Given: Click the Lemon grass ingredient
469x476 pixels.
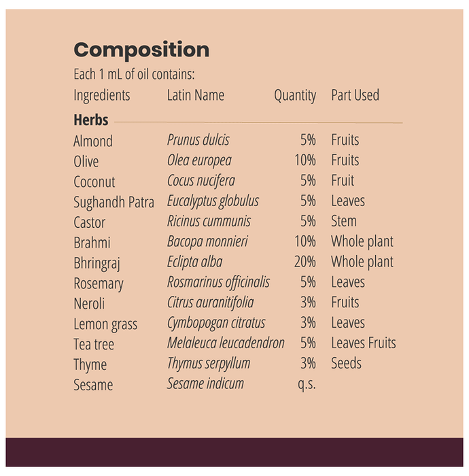Looking at the screenshot, I should coord(105,324).
